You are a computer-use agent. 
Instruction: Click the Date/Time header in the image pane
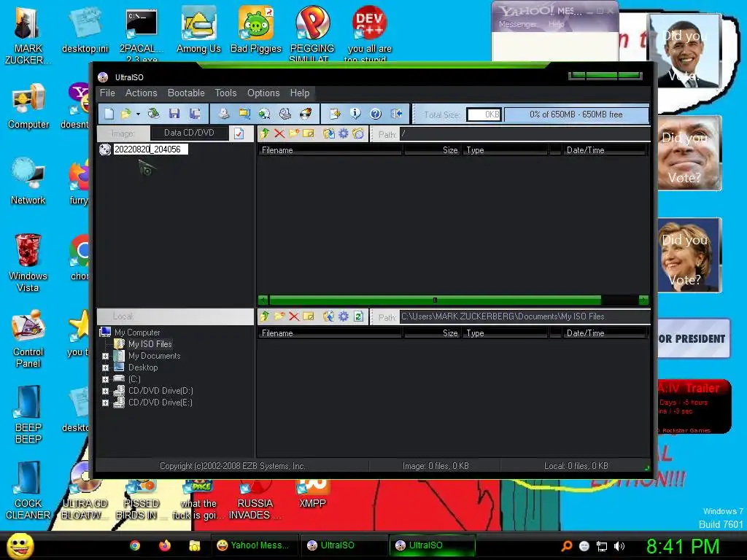coord(603,150)
